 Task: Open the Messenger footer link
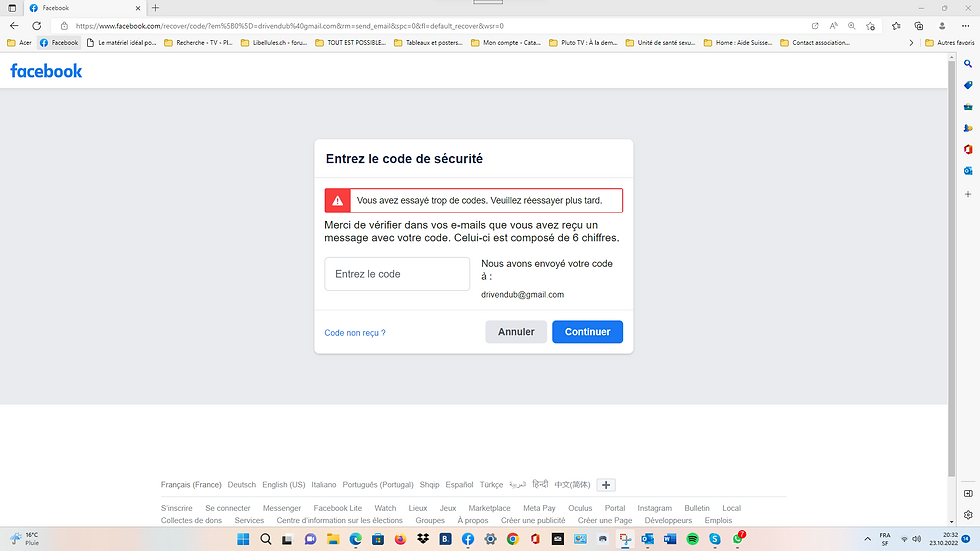(x=282, y=509)
